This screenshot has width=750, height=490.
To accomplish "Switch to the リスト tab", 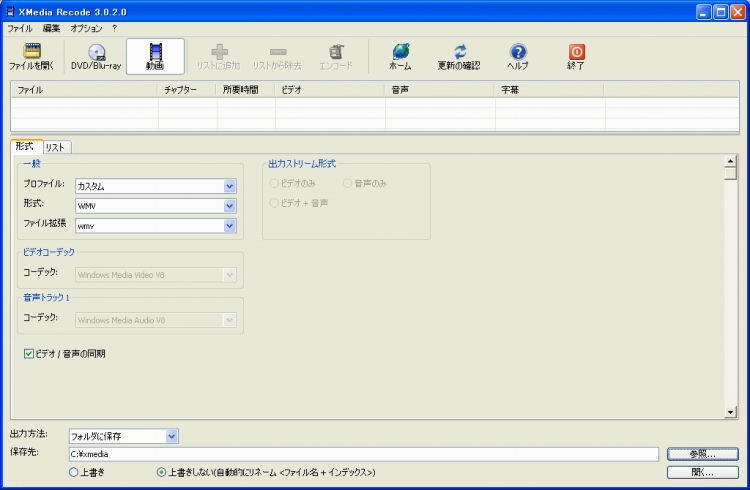I will click(x=56, y=147).
